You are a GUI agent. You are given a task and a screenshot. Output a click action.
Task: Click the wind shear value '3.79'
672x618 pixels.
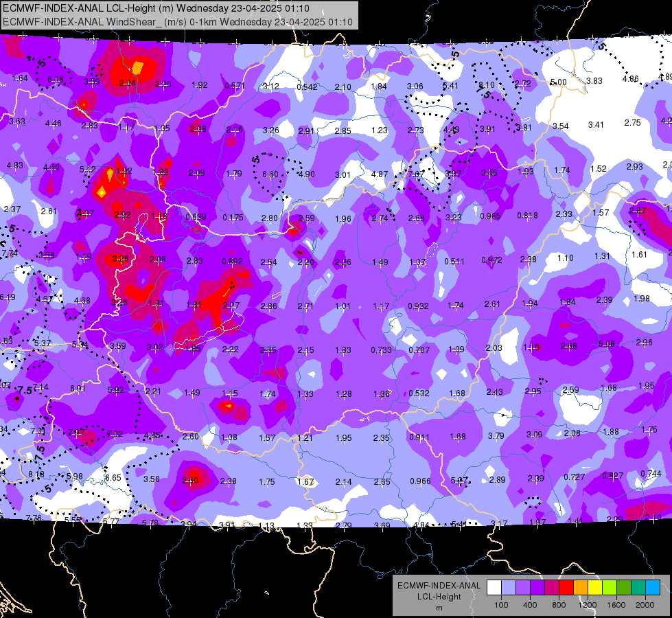(496, 436)
